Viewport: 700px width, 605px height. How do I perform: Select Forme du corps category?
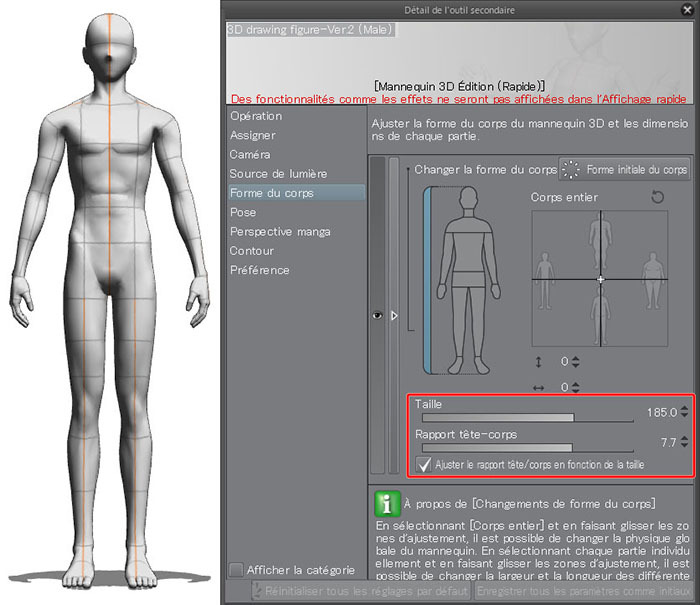click(296, 193)
